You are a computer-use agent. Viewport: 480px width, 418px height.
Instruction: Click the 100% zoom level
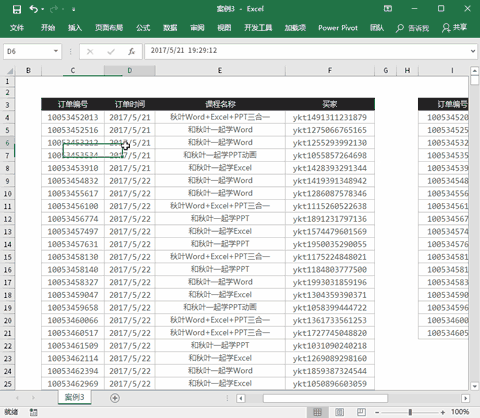pos(460,412)
